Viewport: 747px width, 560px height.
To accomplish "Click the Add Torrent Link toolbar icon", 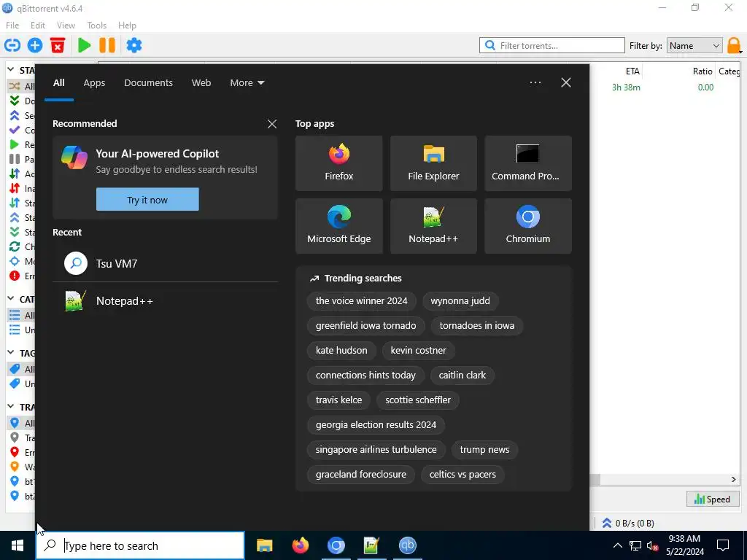I will (x=12, y=46).
